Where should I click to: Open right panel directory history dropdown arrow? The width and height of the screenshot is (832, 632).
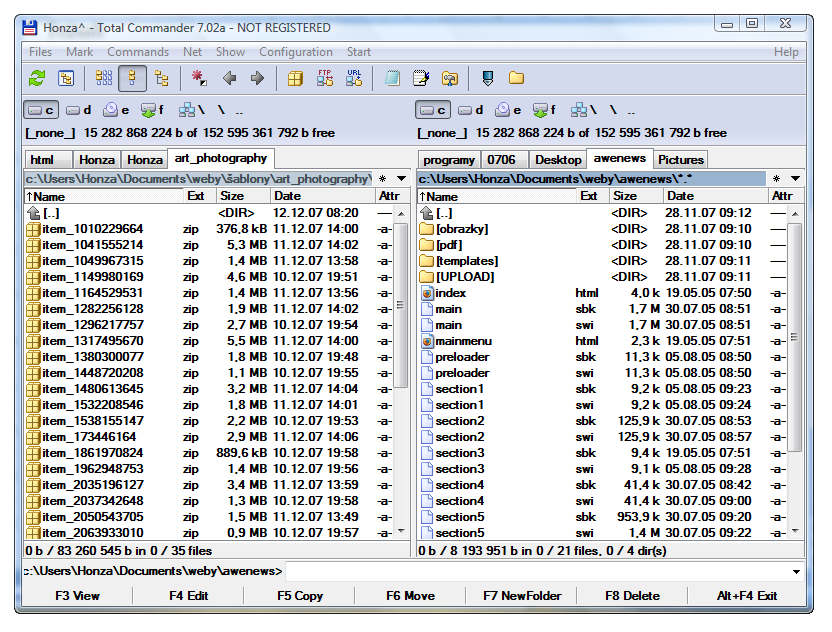click(x=795, y=179)
